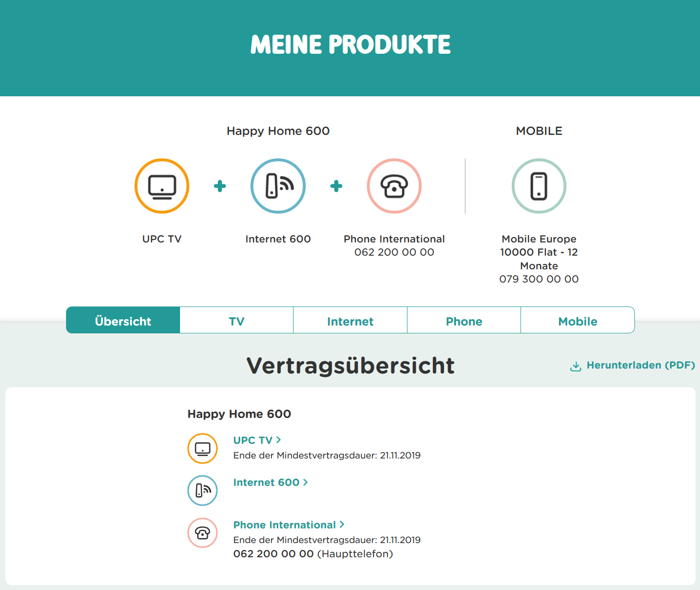The height and width of the screenshot is (590, 700).
Task: Click the pink Phone International telephone icon at top
Action: 394,186
